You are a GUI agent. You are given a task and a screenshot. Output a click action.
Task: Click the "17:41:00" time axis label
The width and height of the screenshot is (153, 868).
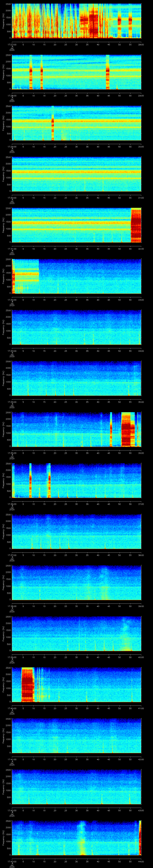12,760
